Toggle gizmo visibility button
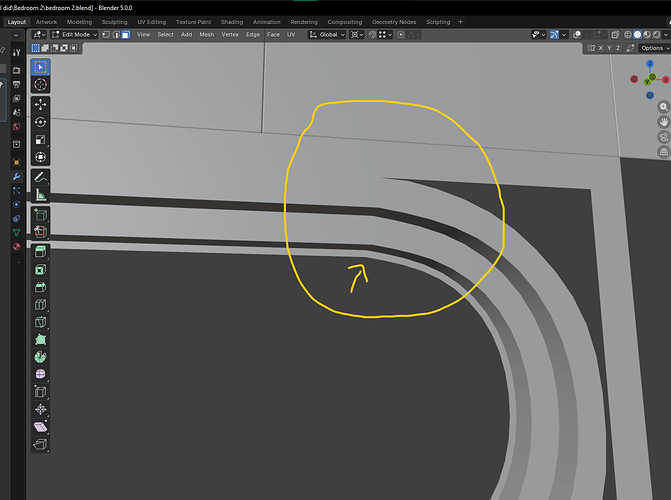 point(554,35)
